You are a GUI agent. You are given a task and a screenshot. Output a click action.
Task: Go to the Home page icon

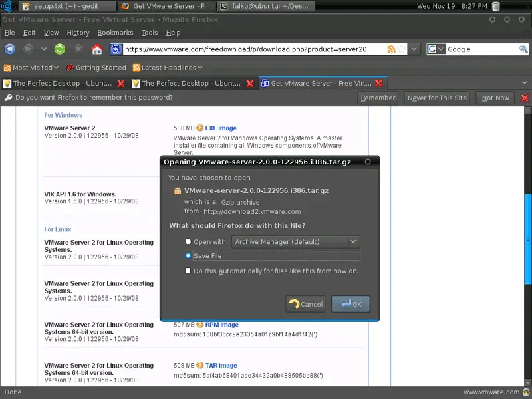coord(96,49)
